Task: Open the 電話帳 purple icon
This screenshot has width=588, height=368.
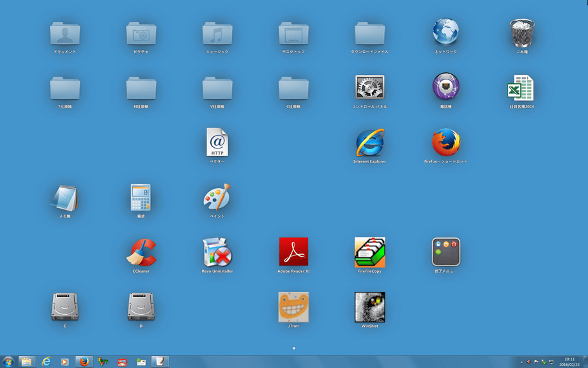Action: (x=446, y=86)
